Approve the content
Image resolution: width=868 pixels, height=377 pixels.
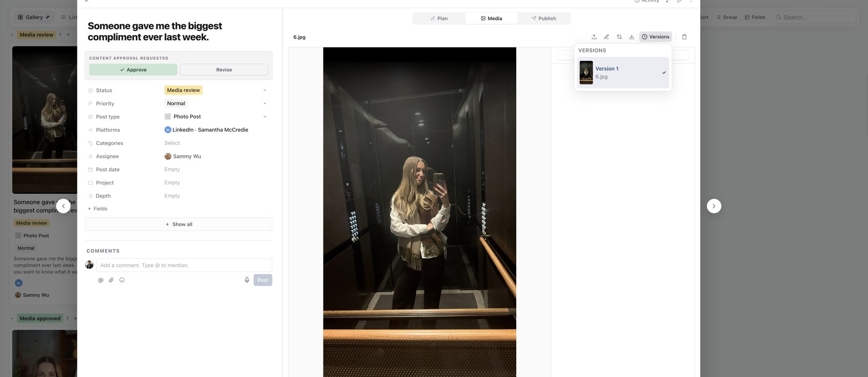pyautogui.click(x=133, y=70)
